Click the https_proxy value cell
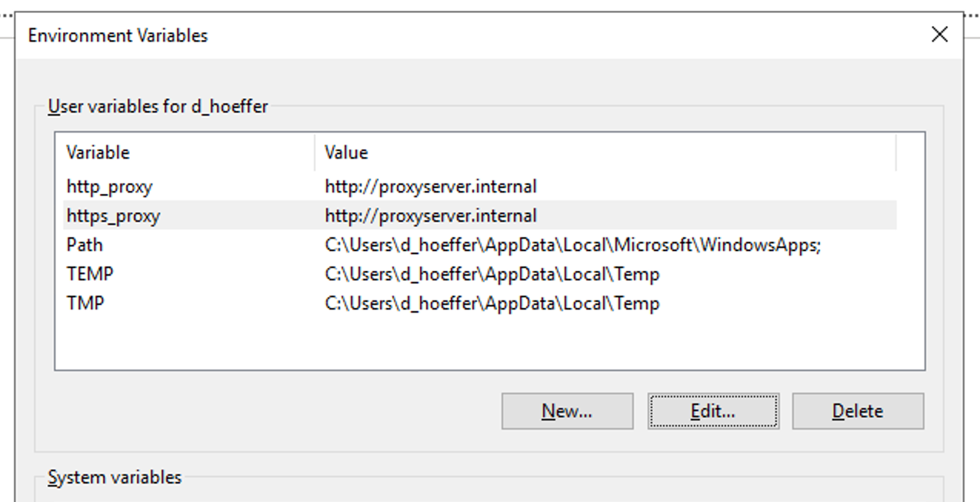This screenshot has width=980, height=502. click(431, 216)
